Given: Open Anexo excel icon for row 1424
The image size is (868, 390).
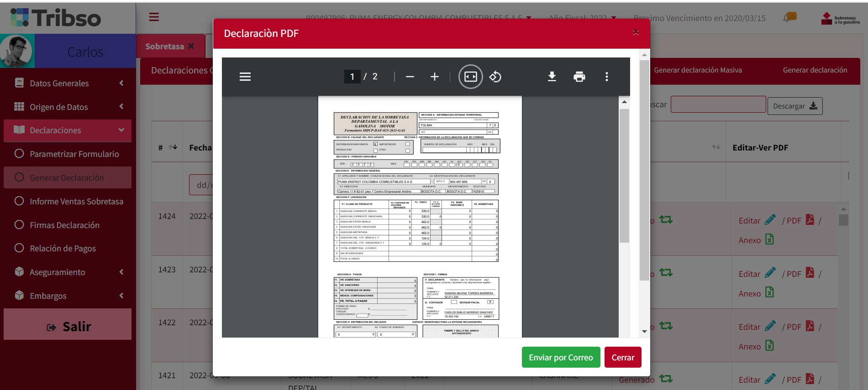Looking at the screenshot, I should [769, 239].
